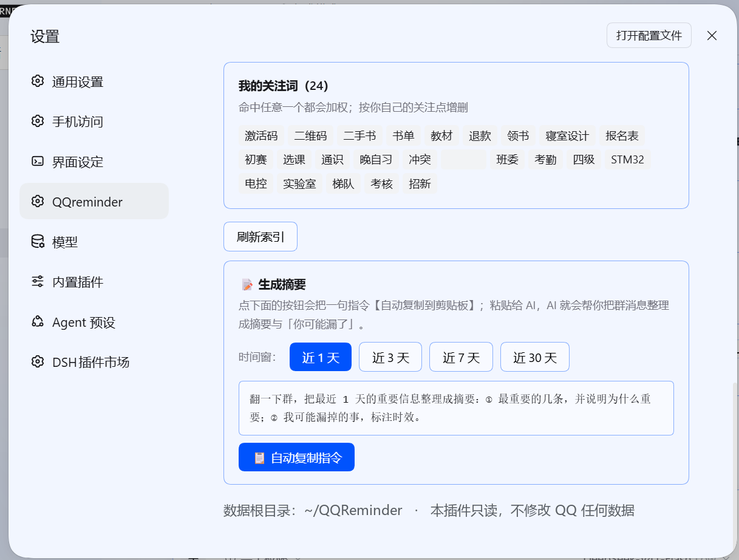739x560 pixels.
Task: Open the 模型 section
Action: [x=94, y=242]
